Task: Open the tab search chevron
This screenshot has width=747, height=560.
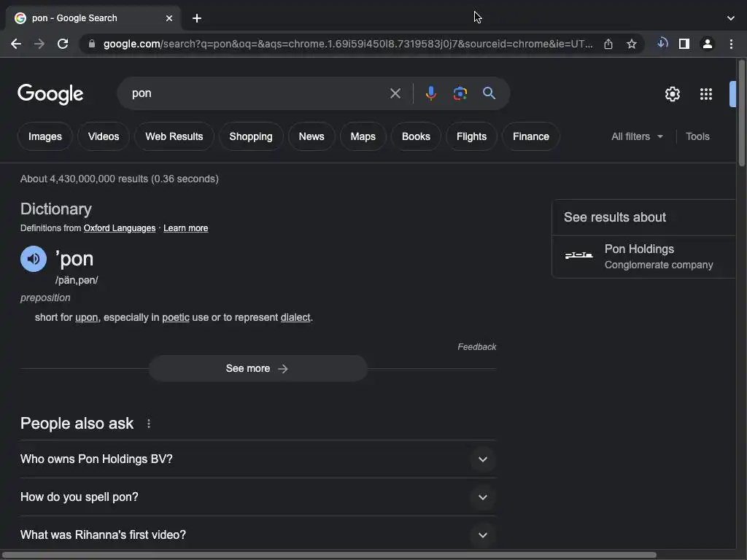Action: 731,18
